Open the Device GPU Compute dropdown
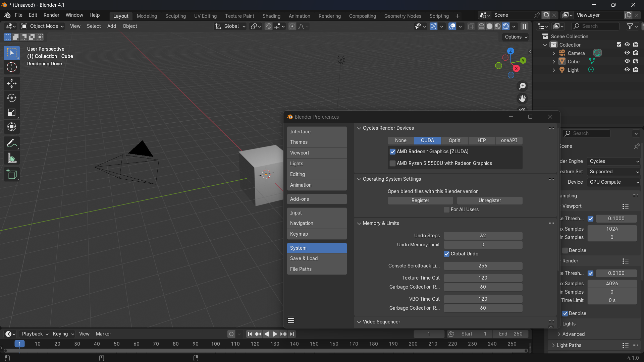The image size is (644, 362). click(x=614, y=182)
